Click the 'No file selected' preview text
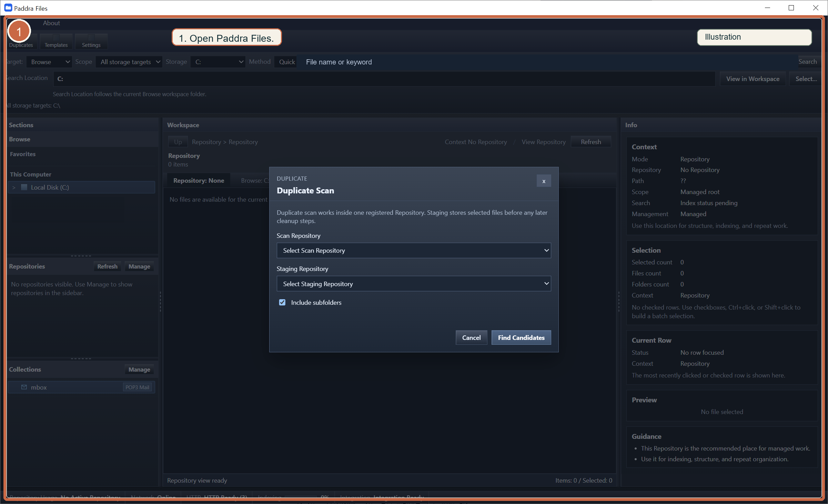 pyautogui.click(x=722, y=412)
